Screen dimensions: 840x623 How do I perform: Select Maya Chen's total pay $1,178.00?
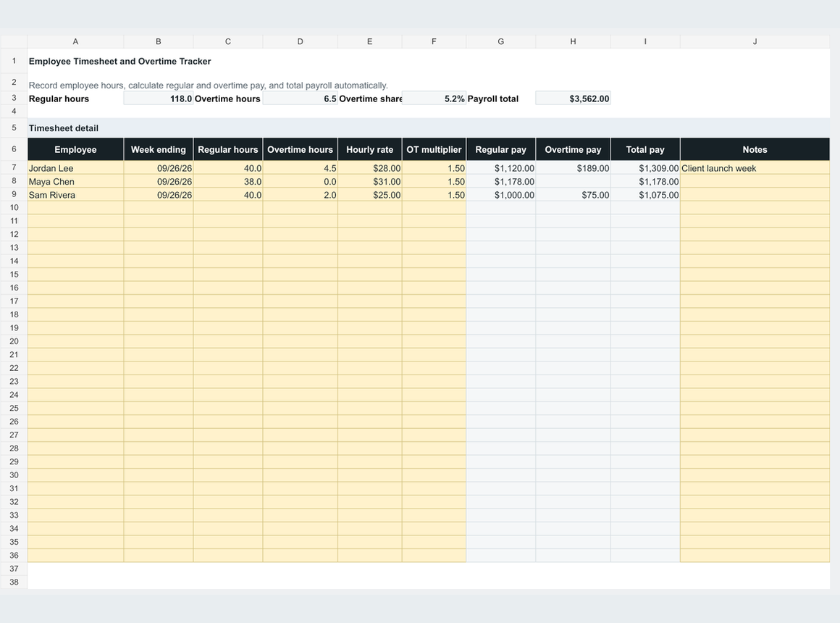pos(645,181)
